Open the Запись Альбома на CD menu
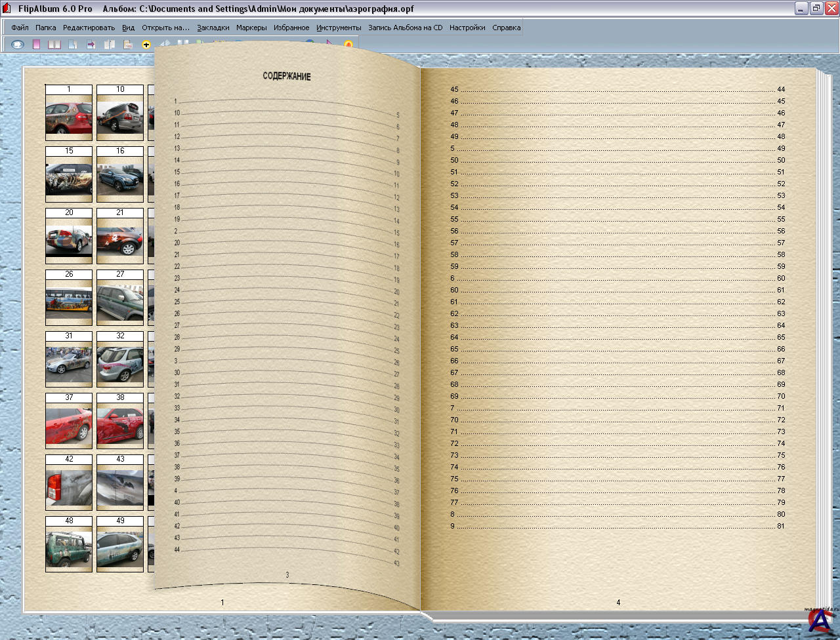The width and height of the screenshot is (840, 640). point(405,28)
